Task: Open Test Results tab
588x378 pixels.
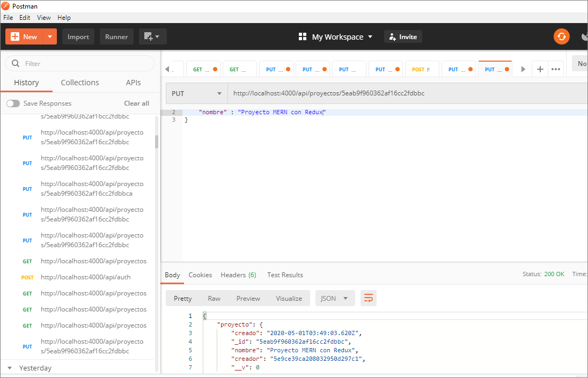Action: pos(285,275)
